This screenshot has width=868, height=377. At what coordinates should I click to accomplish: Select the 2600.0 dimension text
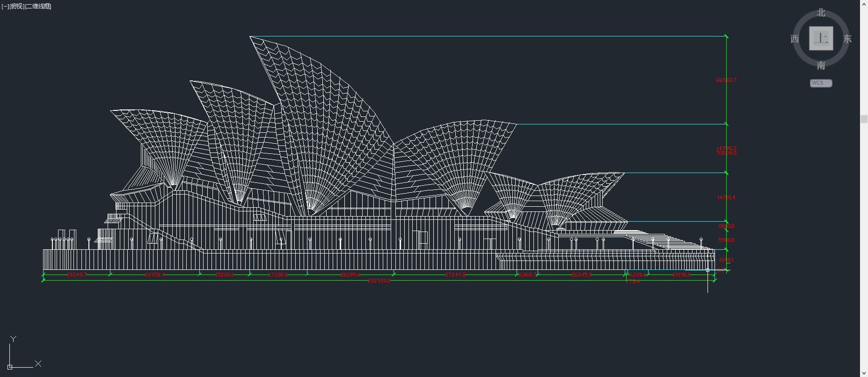pyautogui.click(x=727, y=226)
